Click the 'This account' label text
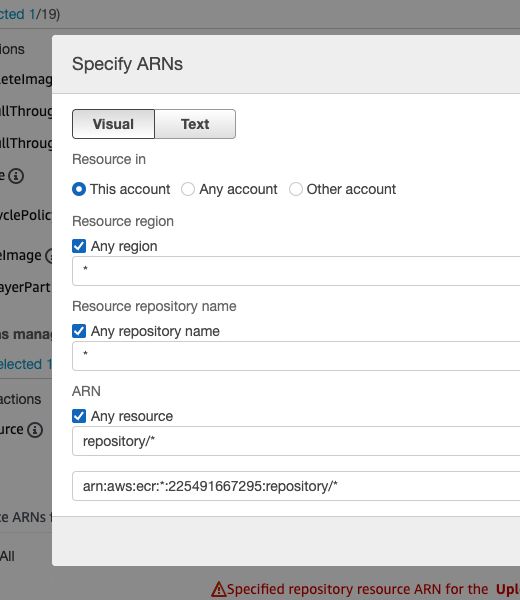This screenshot has width=520, height=600. tap(130, 189)
